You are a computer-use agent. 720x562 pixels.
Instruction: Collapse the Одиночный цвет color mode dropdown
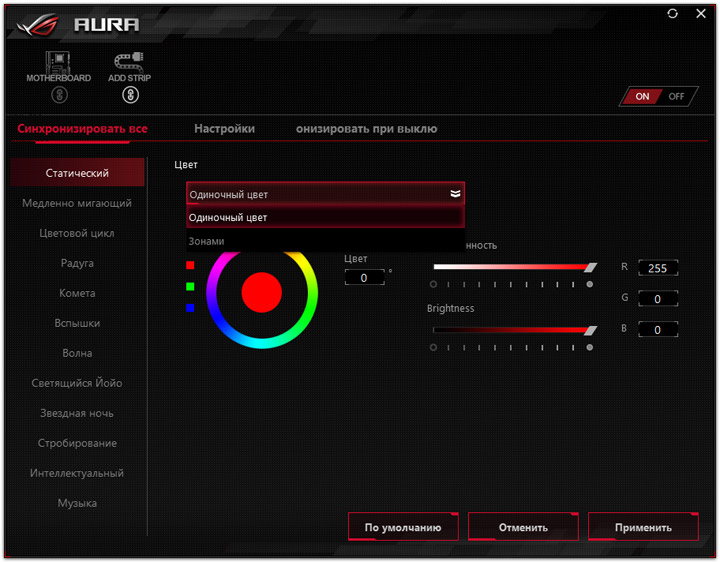click(325, 194)
